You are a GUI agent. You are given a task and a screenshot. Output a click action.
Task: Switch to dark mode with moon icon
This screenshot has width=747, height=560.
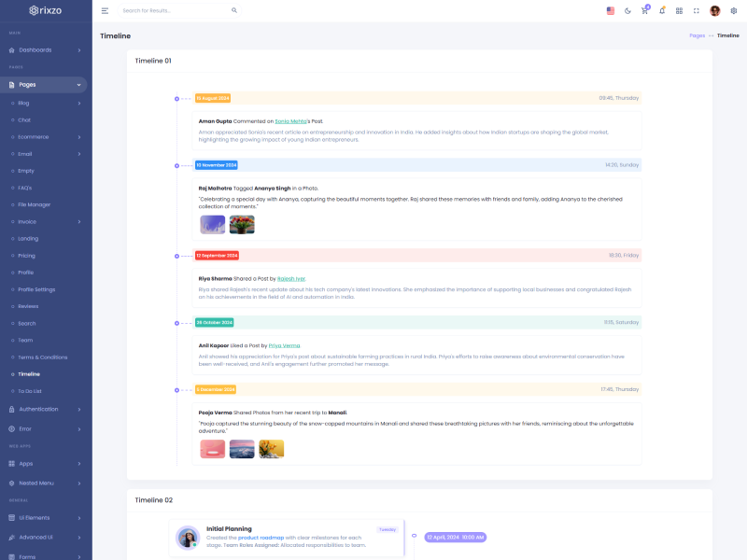click(x=627, y=10)
